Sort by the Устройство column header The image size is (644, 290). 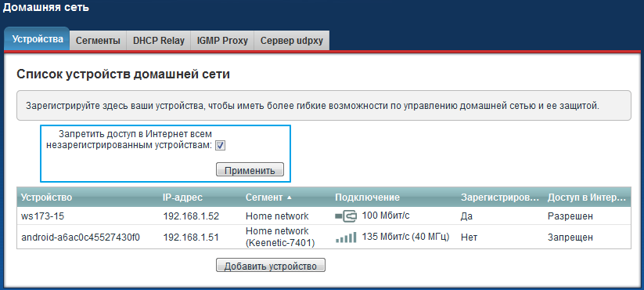(46, 198)
